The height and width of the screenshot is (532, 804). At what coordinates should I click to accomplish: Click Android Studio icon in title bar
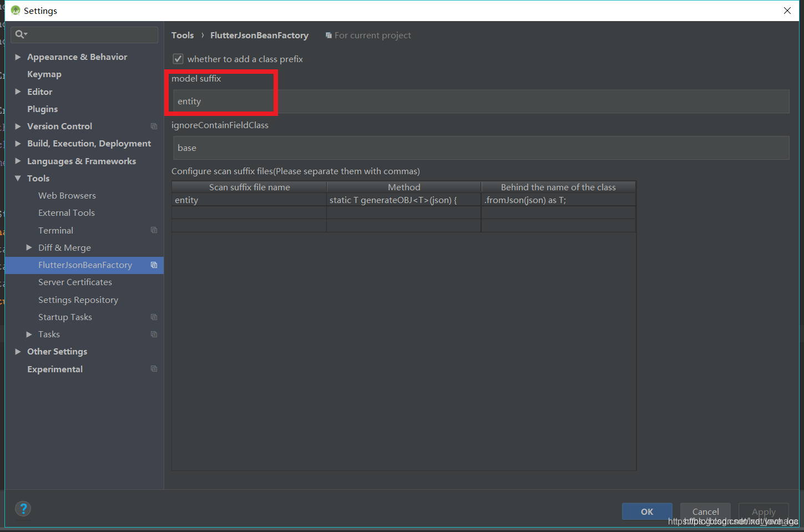(15, 11)
